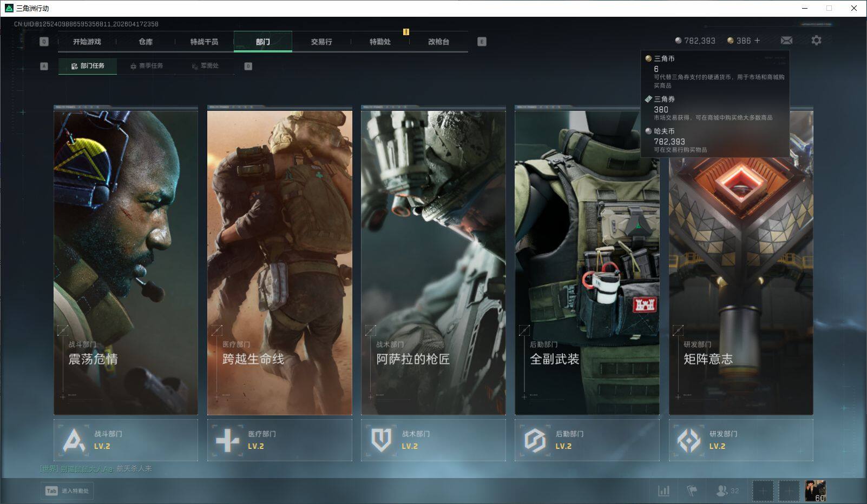The image size is (867, 504).
Task: Click the 三角券 entry in currency tooltip
Action: [715, 108]
